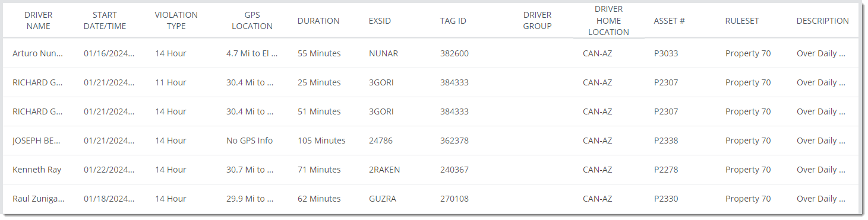Select asset P2278 cell
Viewport: 868px width, 220px height.
click(x=666, y=170)
